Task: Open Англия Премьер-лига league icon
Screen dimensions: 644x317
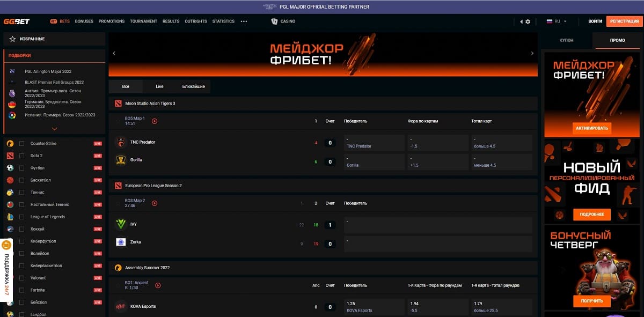Action: 12,93
